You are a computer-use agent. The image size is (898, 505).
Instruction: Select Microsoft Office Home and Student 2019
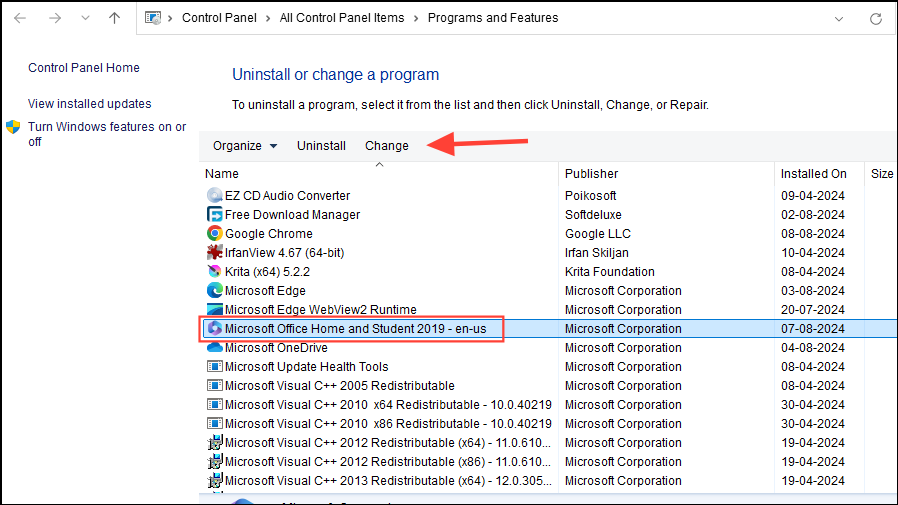(x=355, y=329)
